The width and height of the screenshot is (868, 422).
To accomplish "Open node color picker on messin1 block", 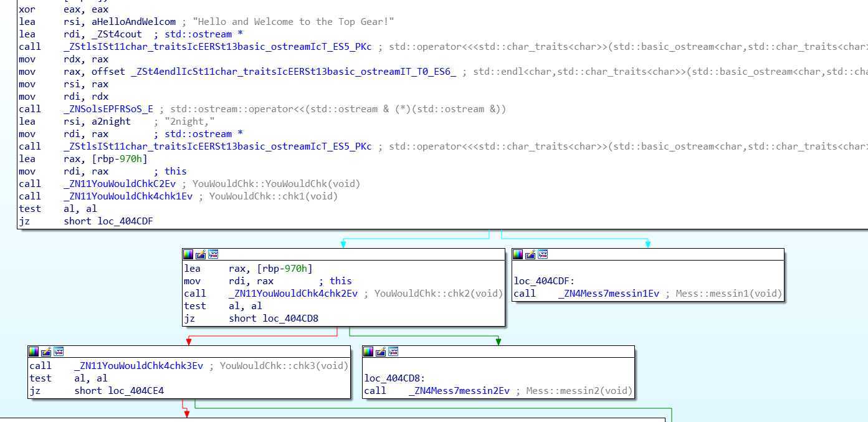I will 518,254.
